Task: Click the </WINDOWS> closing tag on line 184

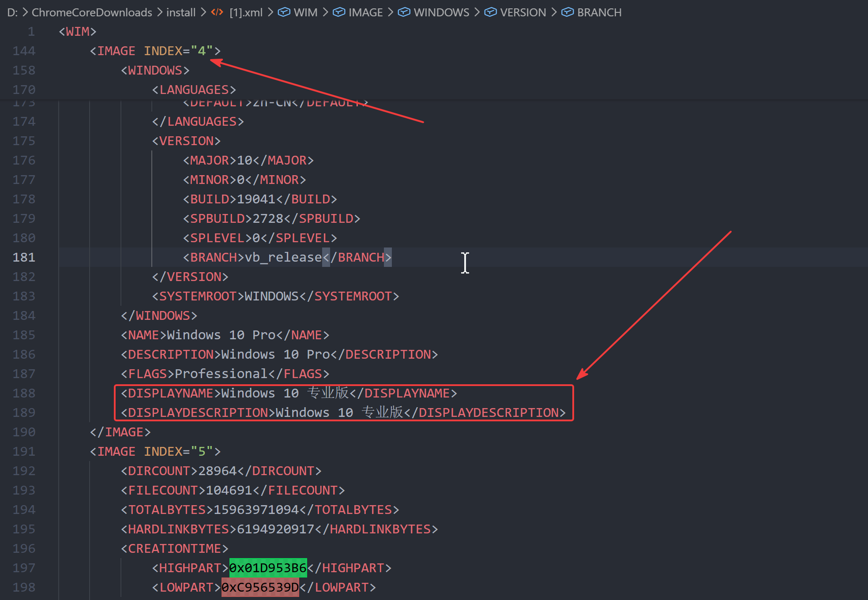Action: [159, 316]
